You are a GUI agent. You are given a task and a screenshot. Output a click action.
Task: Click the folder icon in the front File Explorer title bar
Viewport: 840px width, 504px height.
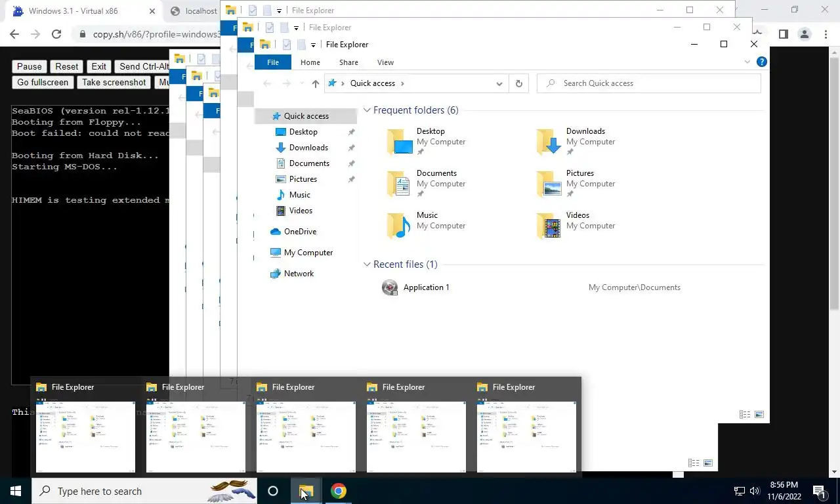click(x=265, y=45)
